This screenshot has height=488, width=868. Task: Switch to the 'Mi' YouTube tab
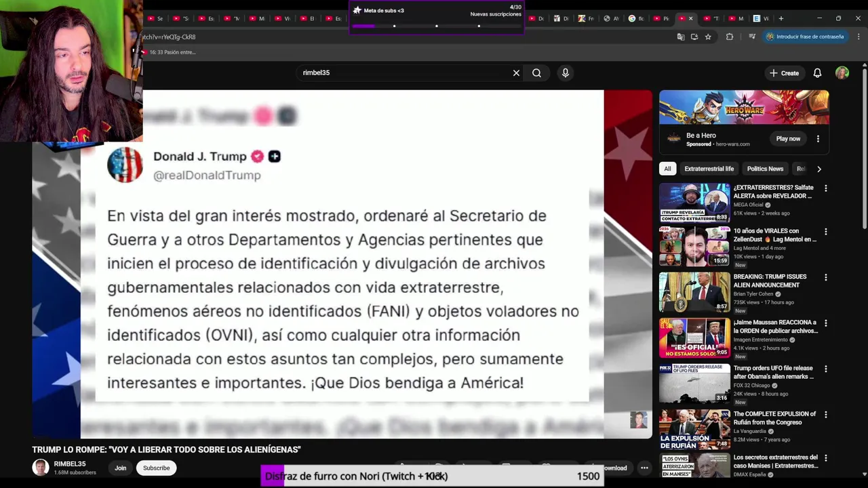[x=258, y=18]
